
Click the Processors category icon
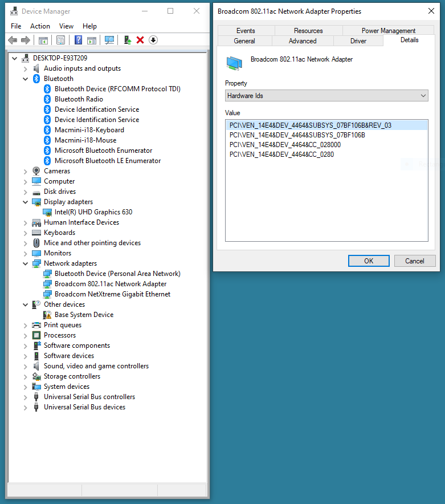pyautogui.click(x=36, y=335)
